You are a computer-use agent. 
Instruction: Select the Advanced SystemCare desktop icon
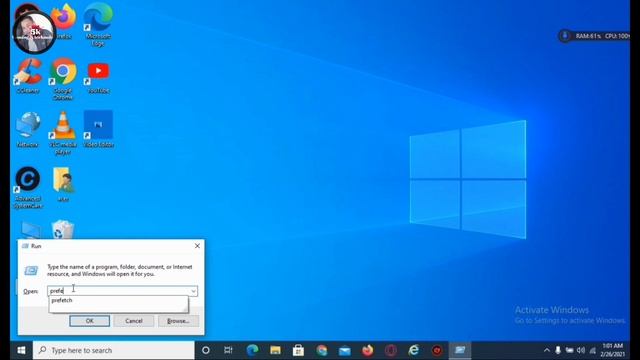(28, 188)
